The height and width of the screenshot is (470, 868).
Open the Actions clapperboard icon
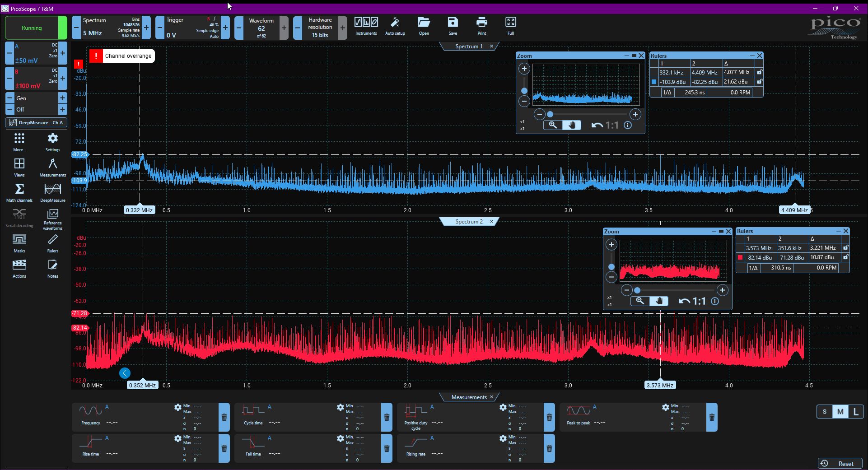(19, 268)
